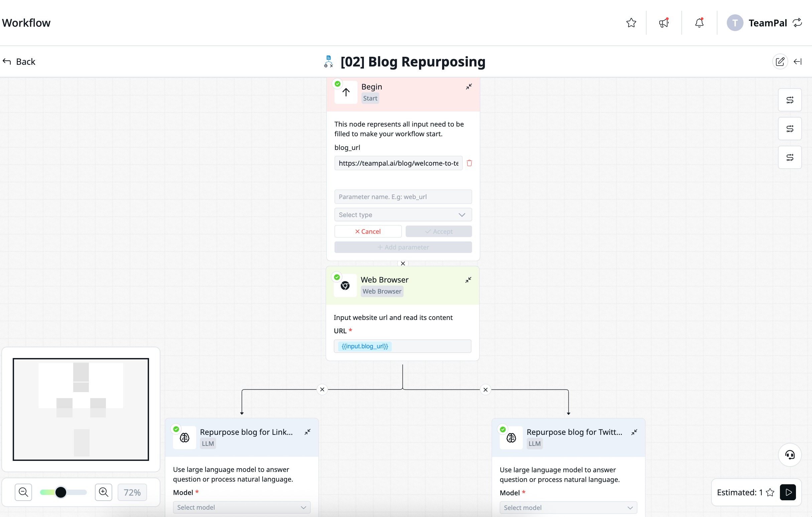
Task: Open the support headset chat icon
Action: (789, 455)
